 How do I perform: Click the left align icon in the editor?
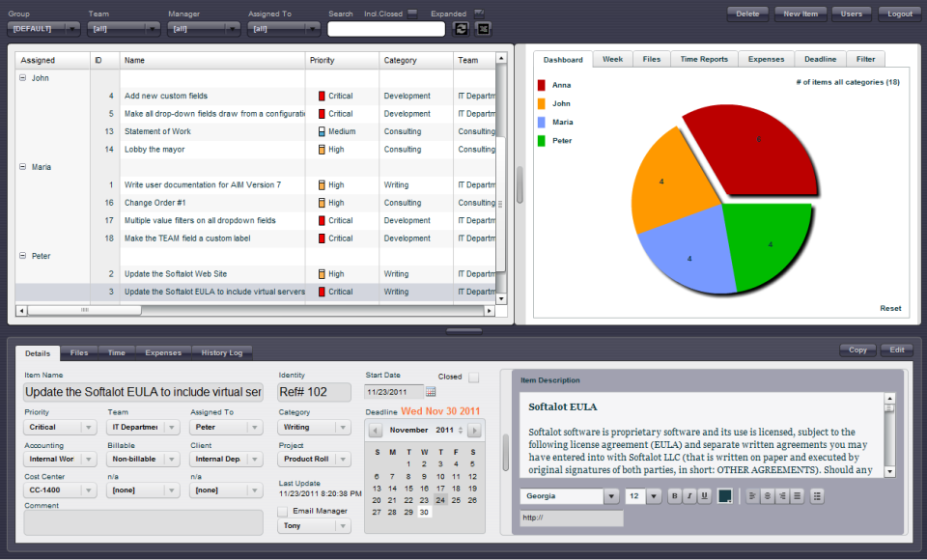(752, 495)
